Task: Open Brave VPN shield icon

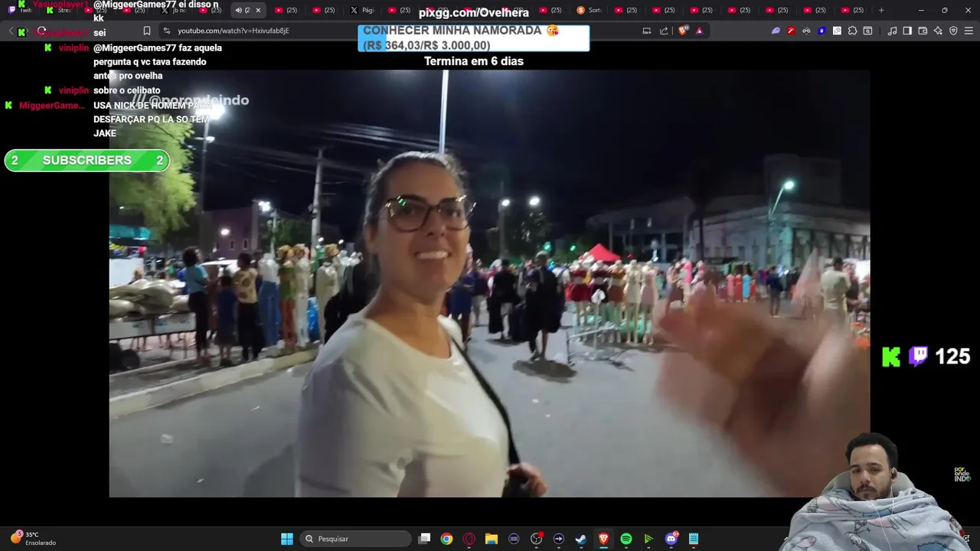Action: click(953, 31)
